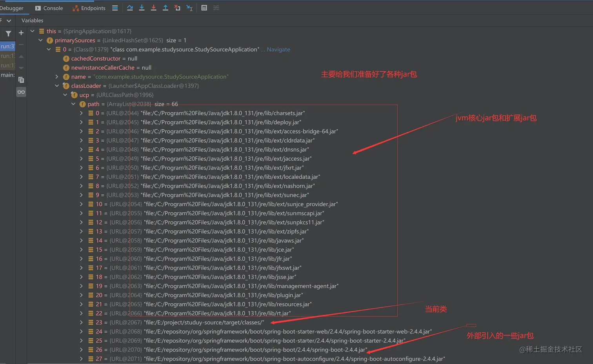Click the Run to Cursor icon

click(189, 8)
